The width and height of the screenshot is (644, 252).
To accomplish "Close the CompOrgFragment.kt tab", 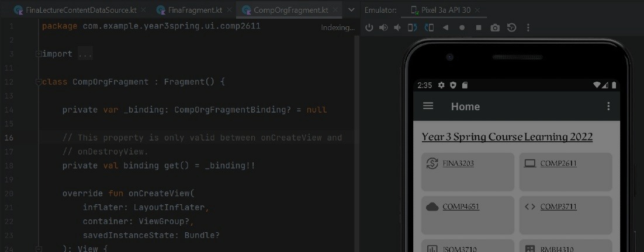I will [x=335, y=10].
